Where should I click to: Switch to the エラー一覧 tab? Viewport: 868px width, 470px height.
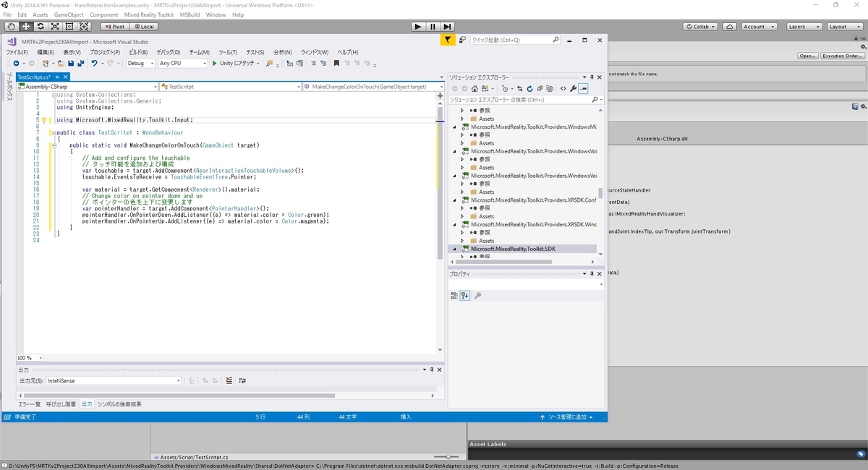tap(30, 404)
